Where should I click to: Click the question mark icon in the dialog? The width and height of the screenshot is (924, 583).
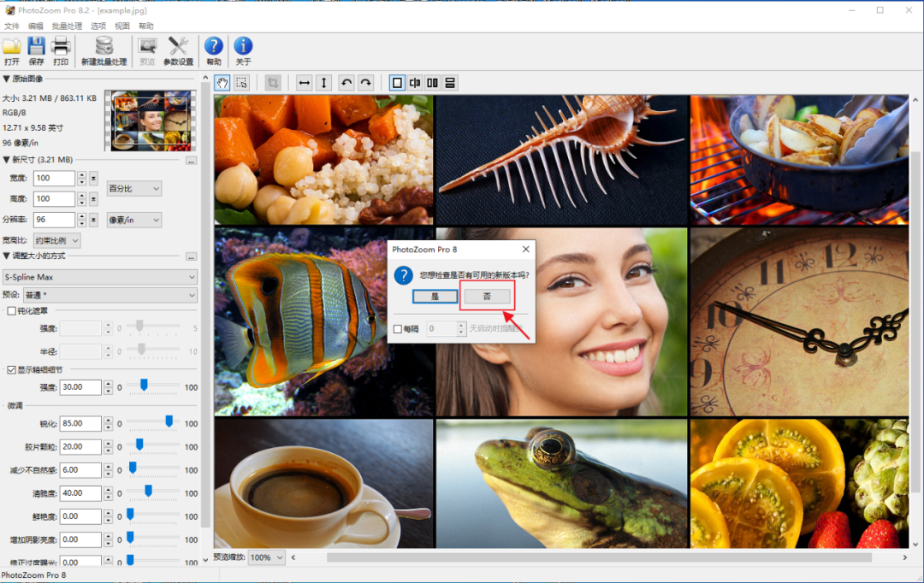click(404, 275)
